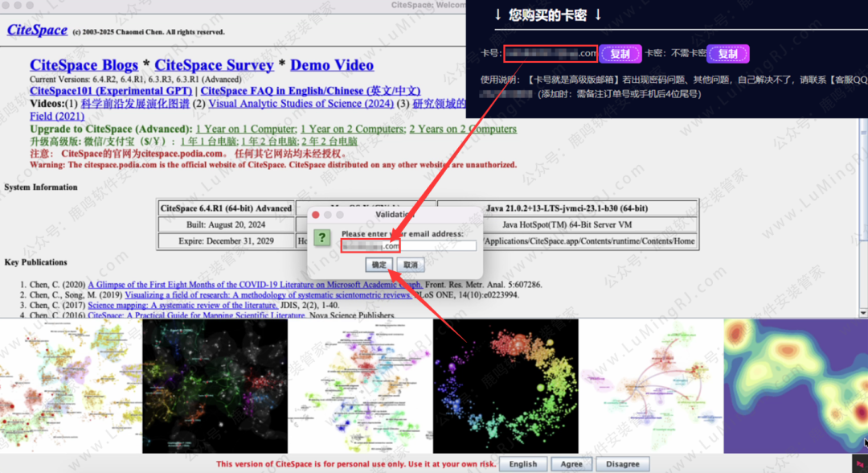868x473 pixels.
Task: Open the Science mapping systematic review link
Action: (x=182, y=305)
